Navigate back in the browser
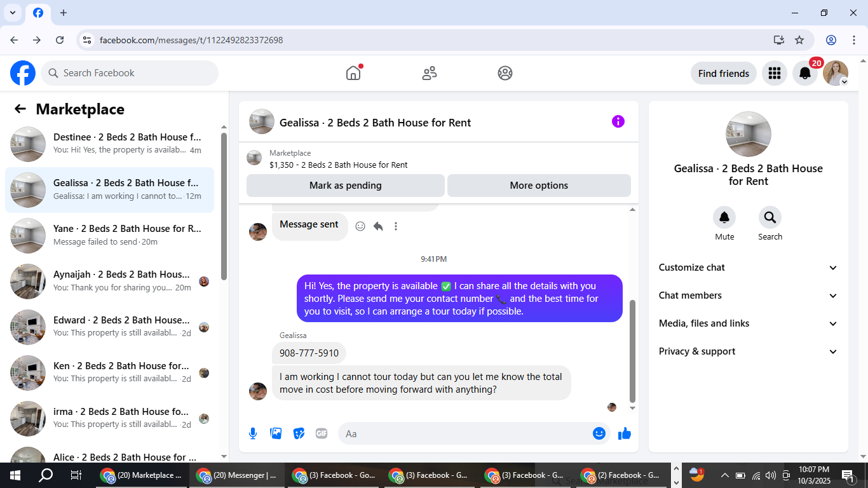This screenshot has width=868, height=488. (14, 40)
